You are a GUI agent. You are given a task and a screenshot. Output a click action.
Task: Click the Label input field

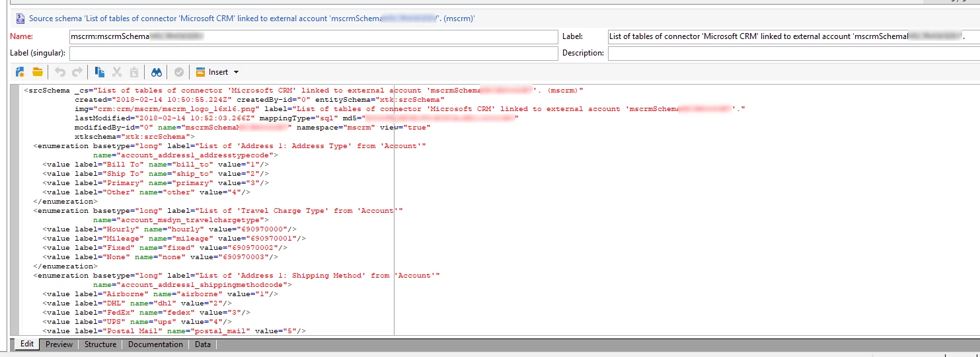tap(794, 36)
